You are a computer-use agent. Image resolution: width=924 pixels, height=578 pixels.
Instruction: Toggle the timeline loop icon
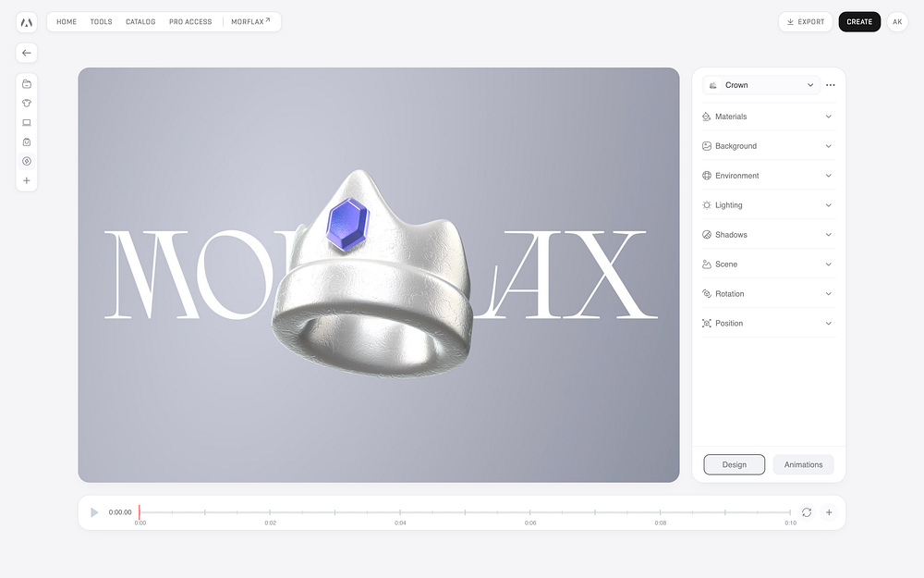point(807,512)
